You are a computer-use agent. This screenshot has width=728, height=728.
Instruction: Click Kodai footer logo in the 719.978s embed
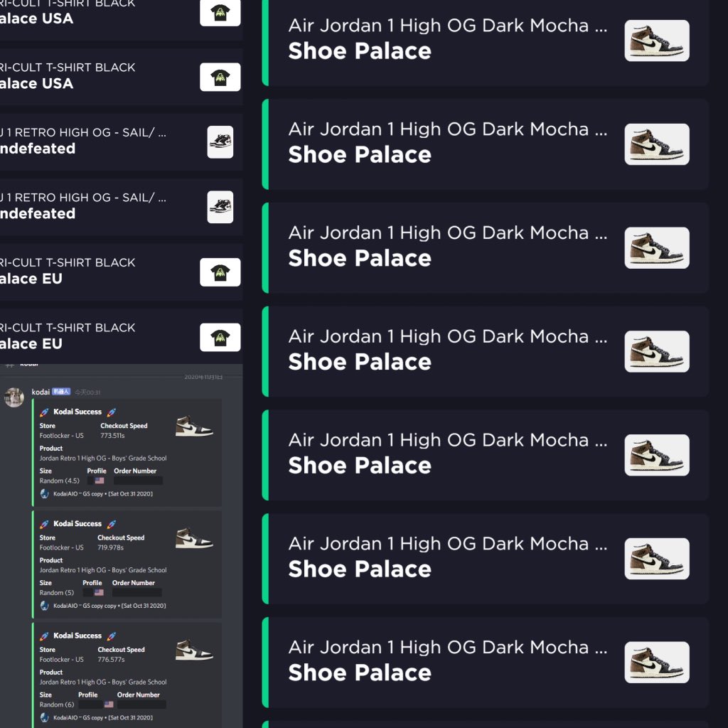coord(44,606)
